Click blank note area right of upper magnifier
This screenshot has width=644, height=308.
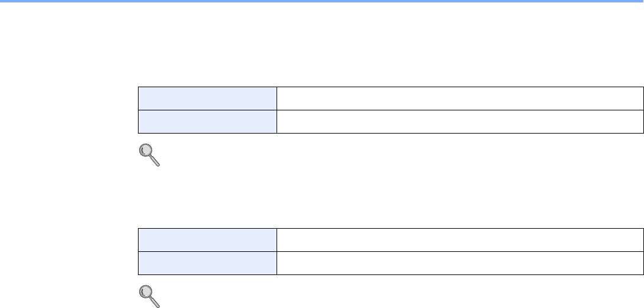tap(366, 156)
